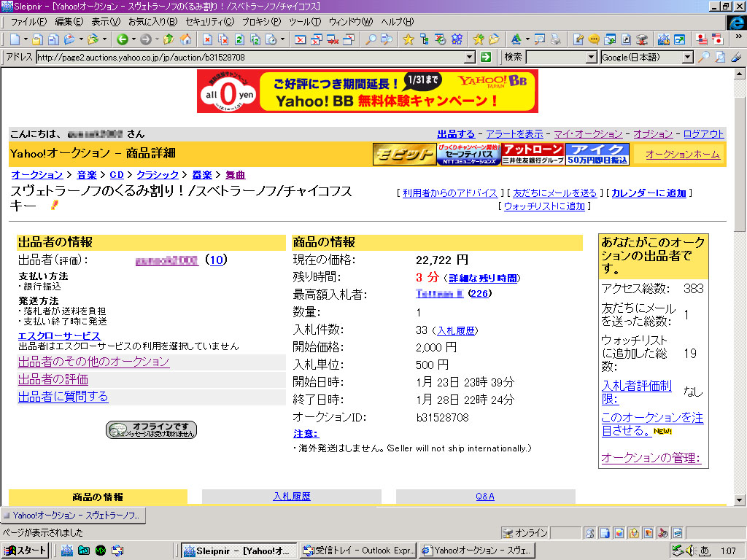Click the blue stars favorites group icon
Screen dimensions: 747x560
pyautogui.click(x=457, y=39)
